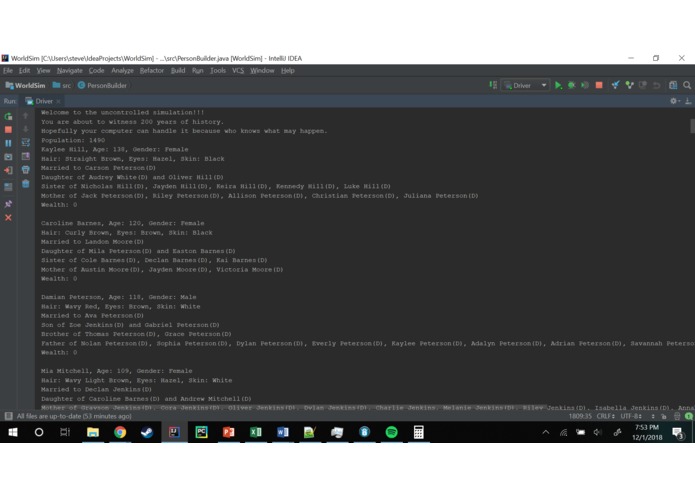Click the 'Caroline Barnes, Age: 120' console line
The image size is (695, 494).
[122, 223]
